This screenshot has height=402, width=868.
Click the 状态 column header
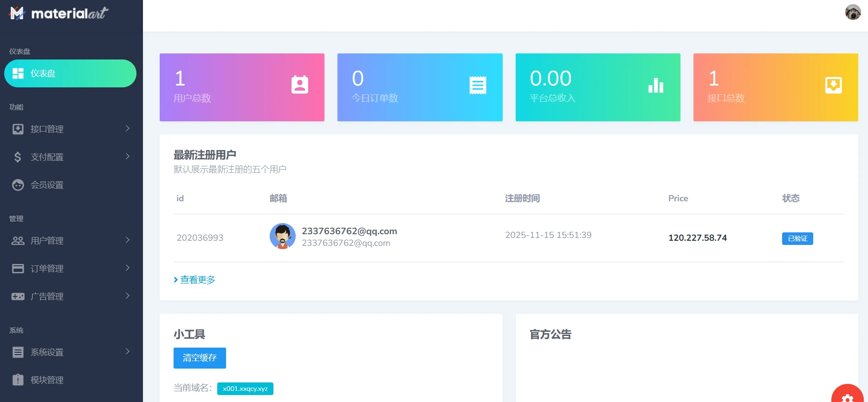[x=791, y=198]
